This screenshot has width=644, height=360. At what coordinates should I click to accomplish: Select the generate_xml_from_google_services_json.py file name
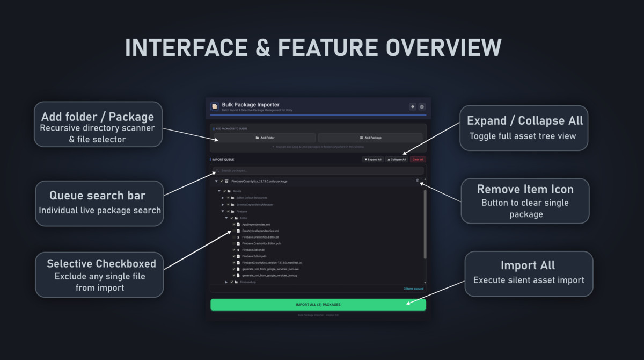tap(269, 275)
